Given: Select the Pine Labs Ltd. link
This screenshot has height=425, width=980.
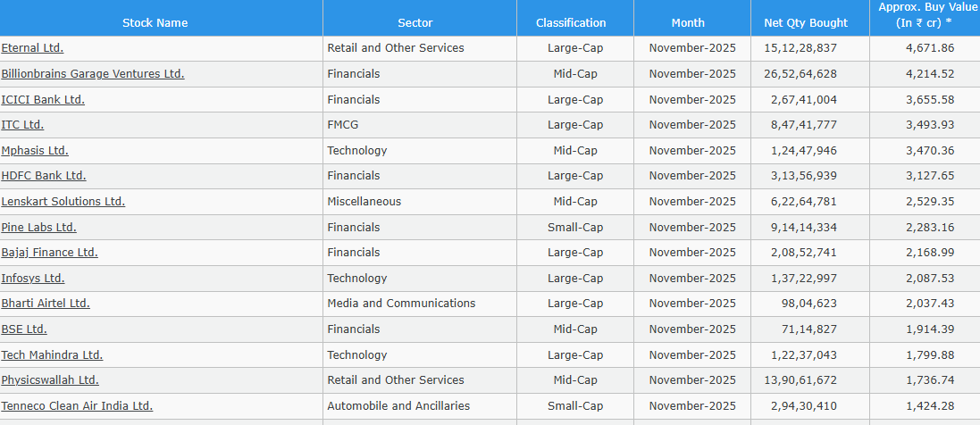Looking at the screenshot, I should (x=38, y=228).
